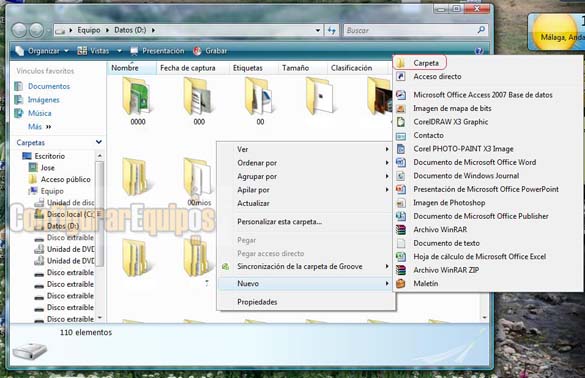Sort by the Nombre column header
Viewport: 585px width, 378px height.
pos(132,68)
